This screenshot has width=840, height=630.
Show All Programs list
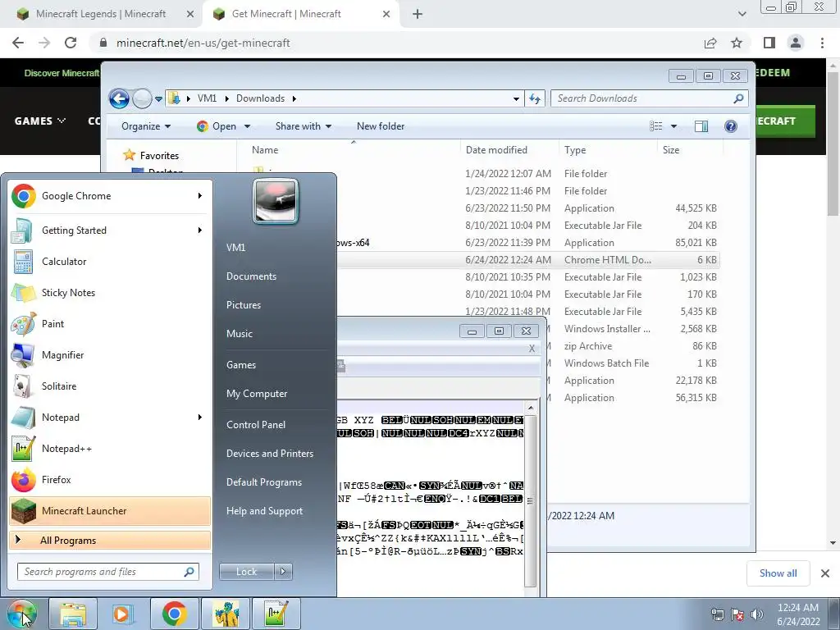[110, 540]
